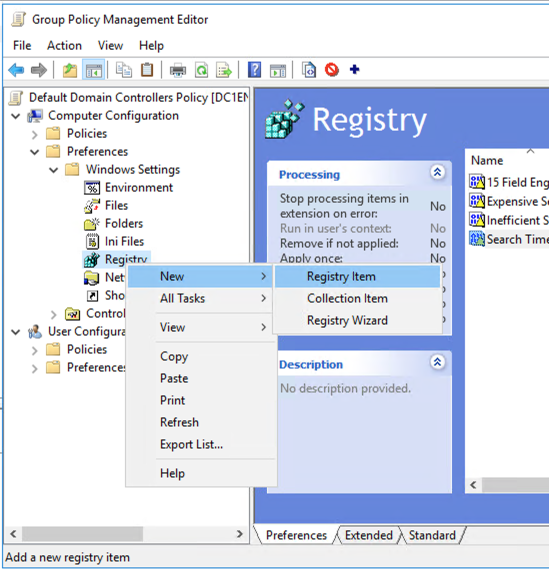
Task: Select the Environment item in the tree
Action: click(x=139, y=188)
